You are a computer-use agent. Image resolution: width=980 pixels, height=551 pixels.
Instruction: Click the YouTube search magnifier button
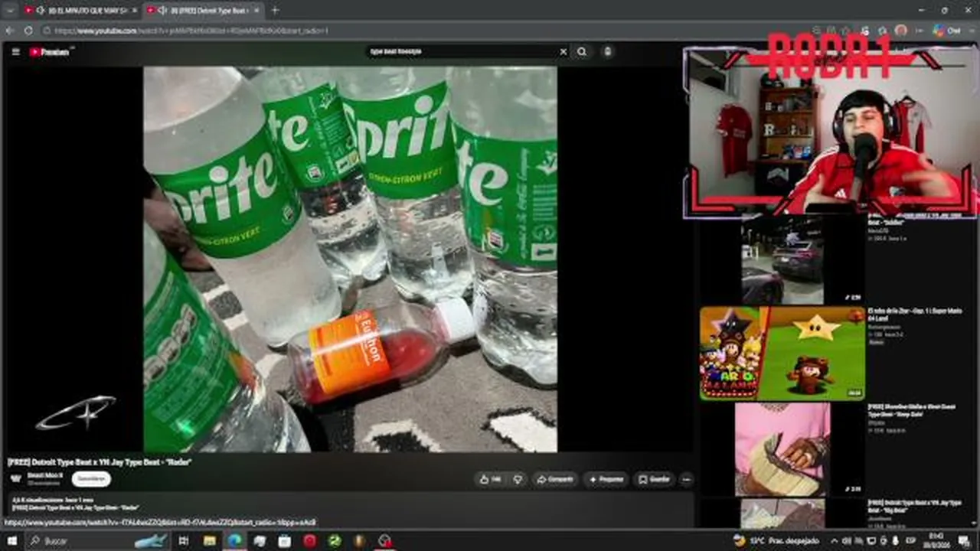582,52
